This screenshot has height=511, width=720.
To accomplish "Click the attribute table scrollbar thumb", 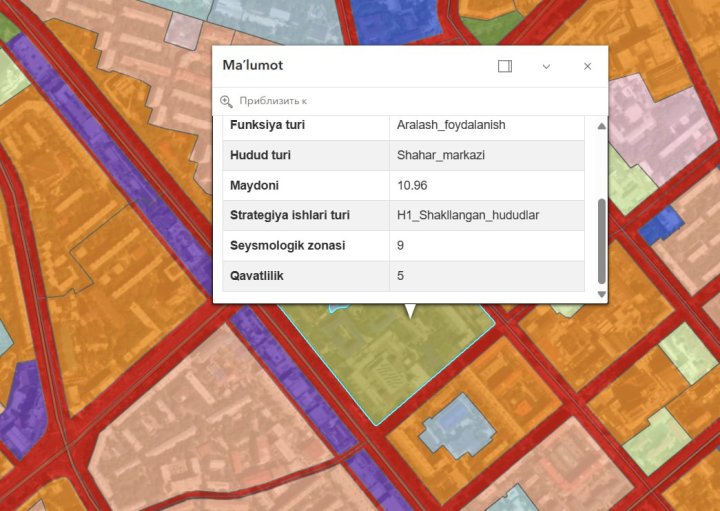I will point(601,238).
